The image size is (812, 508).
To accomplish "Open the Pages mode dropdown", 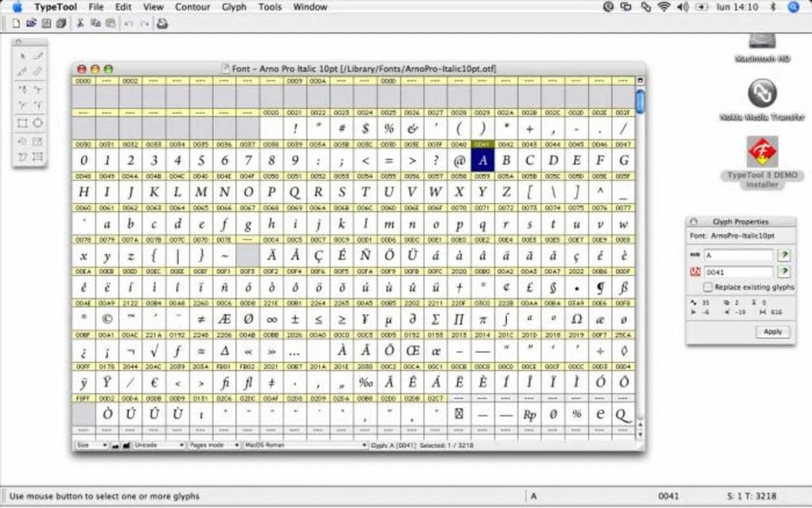I will tap(213, 445).
